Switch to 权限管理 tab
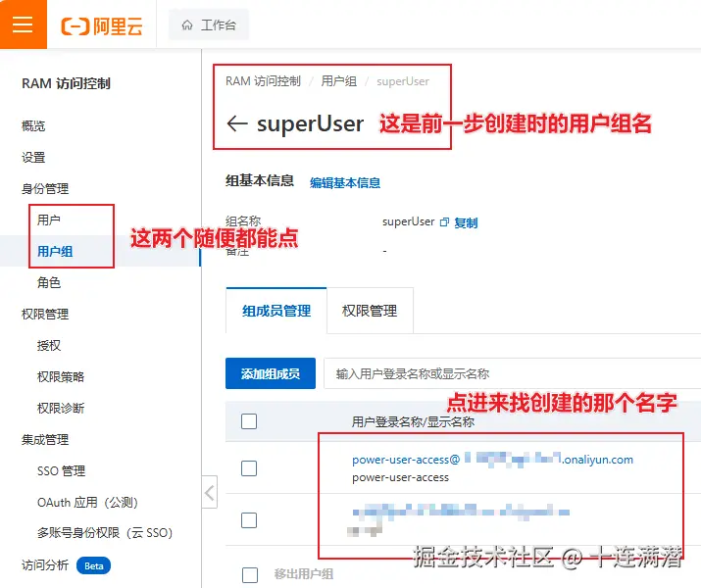This screenshot has height=588, width=701. pyautogui.click(x=370, y=311)
